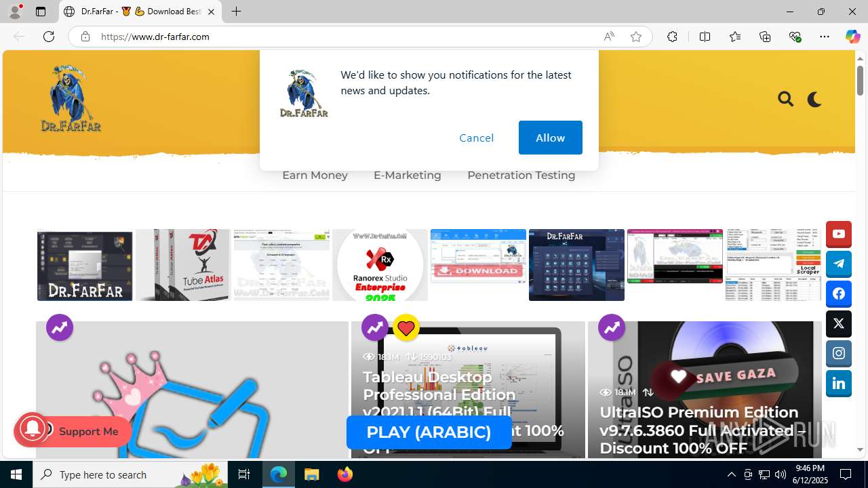The height and width of the screenshot is (488, 868).
Task: Open the Tube Atlas thumbnail
Action: (182, 264)
